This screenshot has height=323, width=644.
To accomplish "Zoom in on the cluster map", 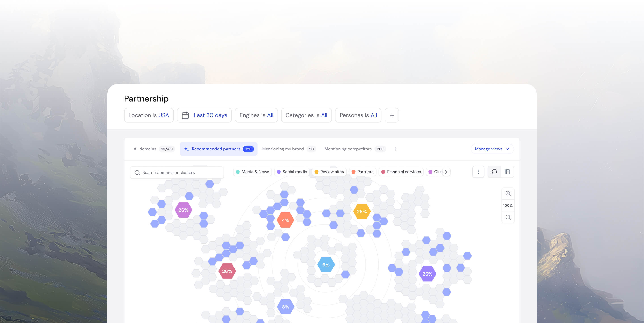I will [x=508, y=193].
